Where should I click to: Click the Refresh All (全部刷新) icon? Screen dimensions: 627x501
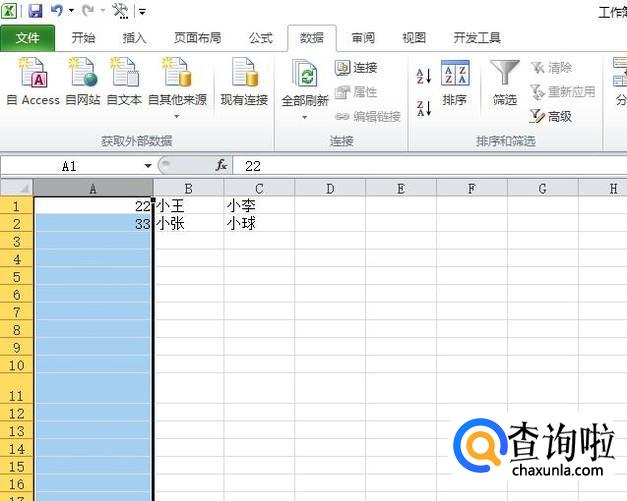305,73
